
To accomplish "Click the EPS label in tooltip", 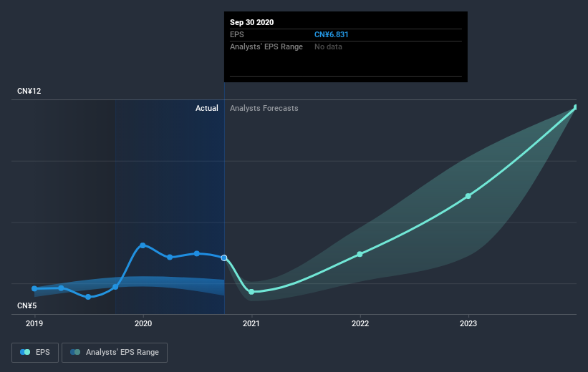I will [x=236, y=34].
